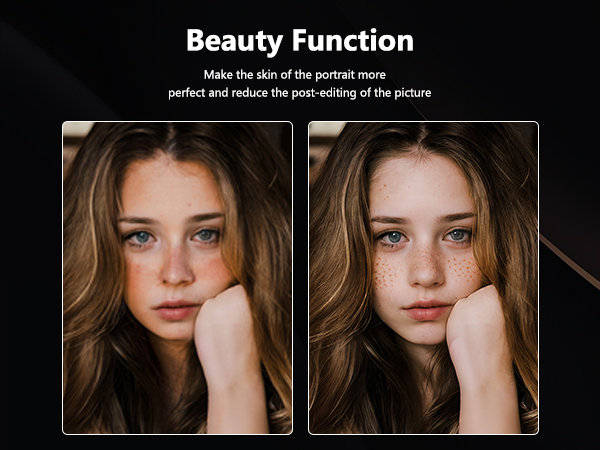This screenshot has width=600, height=450.
Task: Click the word "Function" in the title
Action: [x=353, y=40]
